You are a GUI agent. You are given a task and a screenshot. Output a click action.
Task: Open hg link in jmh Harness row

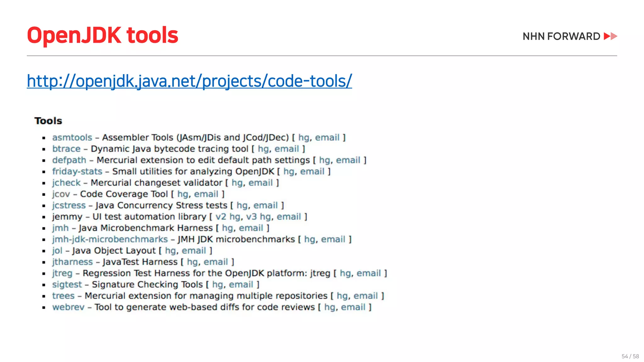coord(228,228)
